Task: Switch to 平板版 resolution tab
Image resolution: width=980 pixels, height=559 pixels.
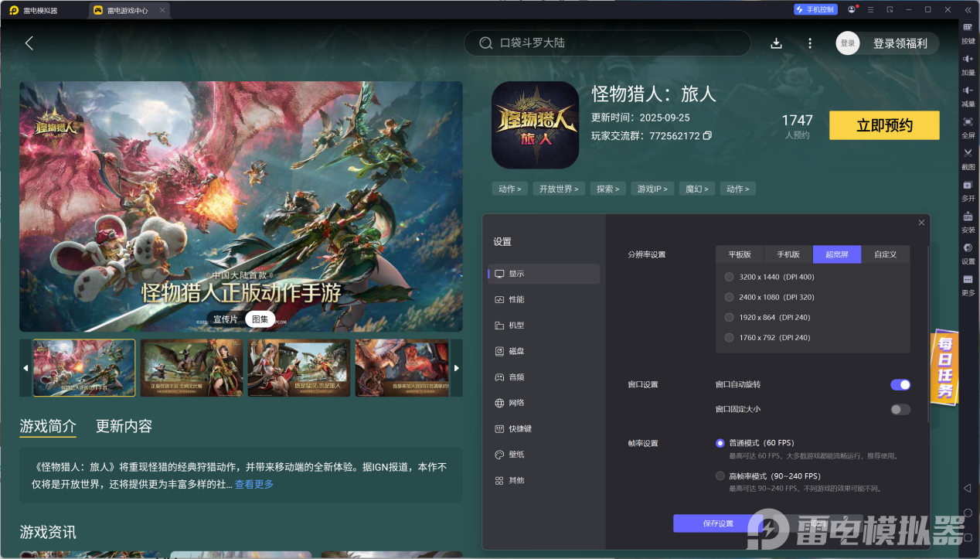Action: (x=740, y=254)
